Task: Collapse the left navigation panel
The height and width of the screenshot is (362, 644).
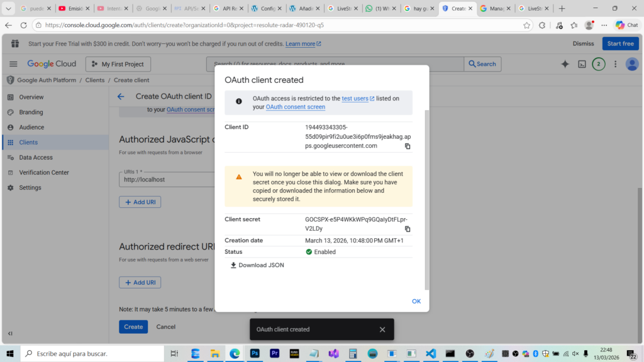Action: (10, 333)
